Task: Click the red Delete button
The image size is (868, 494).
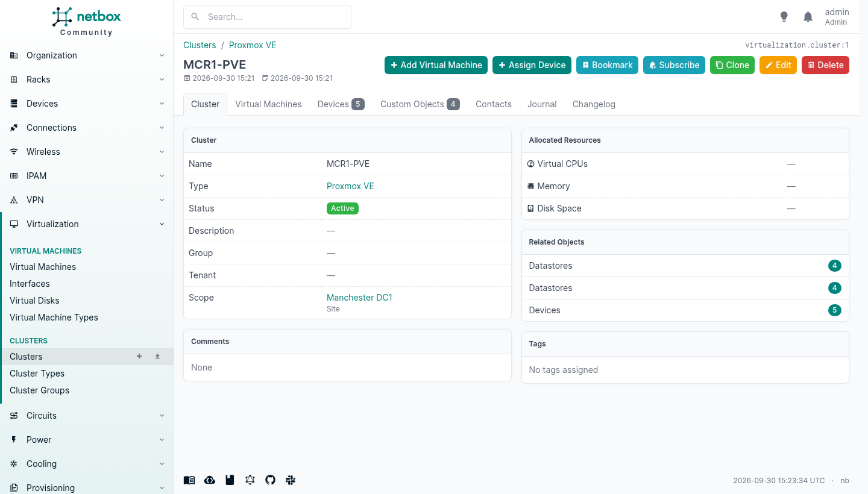Action: click(825, 65)
